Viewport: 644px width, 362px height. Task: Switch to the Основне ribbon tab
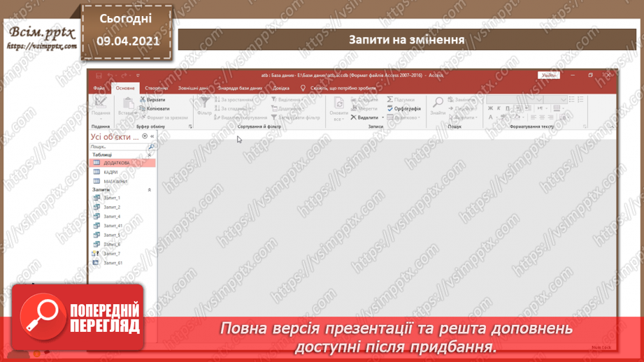click(x=125, y=88)
